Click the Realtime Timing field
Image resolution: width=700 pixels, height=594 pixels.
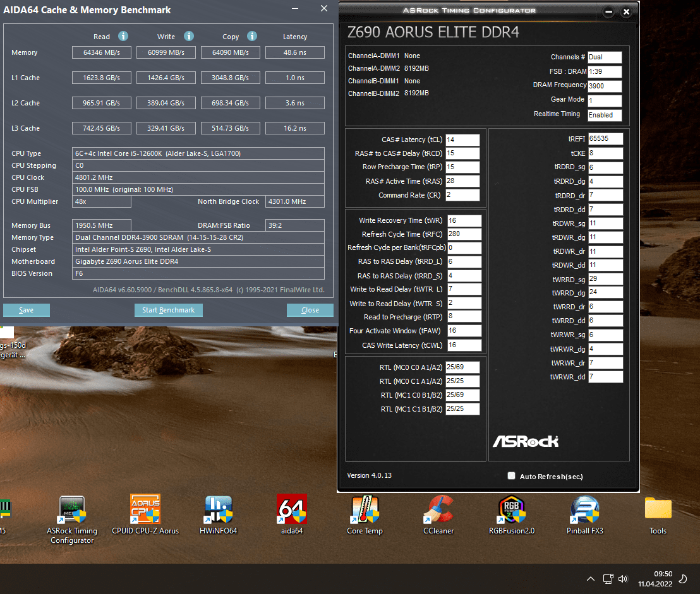pyautogui.click(x=605, y=115)
